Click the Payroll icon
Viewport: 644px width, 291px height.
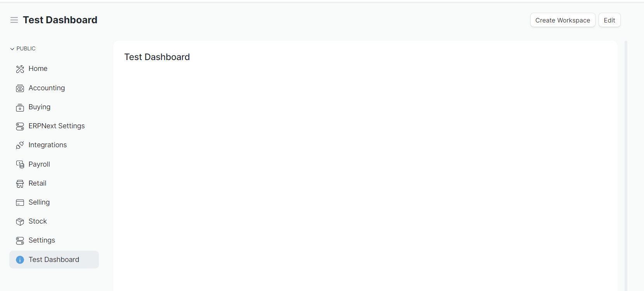(20, 164)
